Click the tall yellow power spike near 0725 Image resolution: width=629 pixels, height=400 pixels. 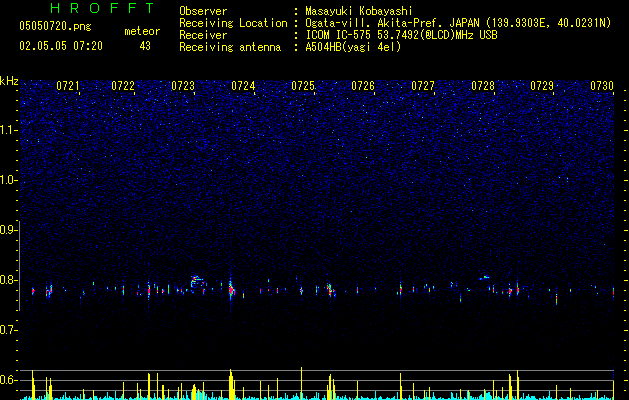pos(302,383)
